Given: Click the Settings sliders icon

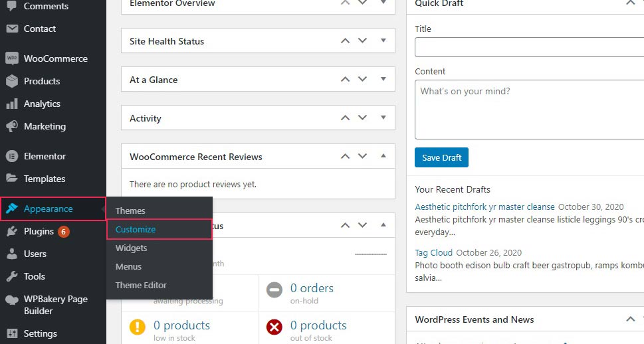Looking at the screenshot, I should 12,333.
